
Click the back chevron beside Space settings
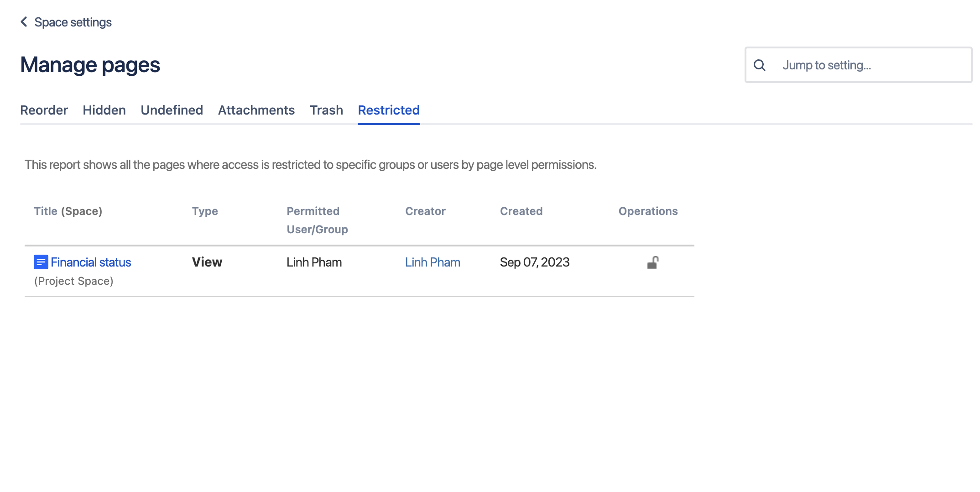23,21
